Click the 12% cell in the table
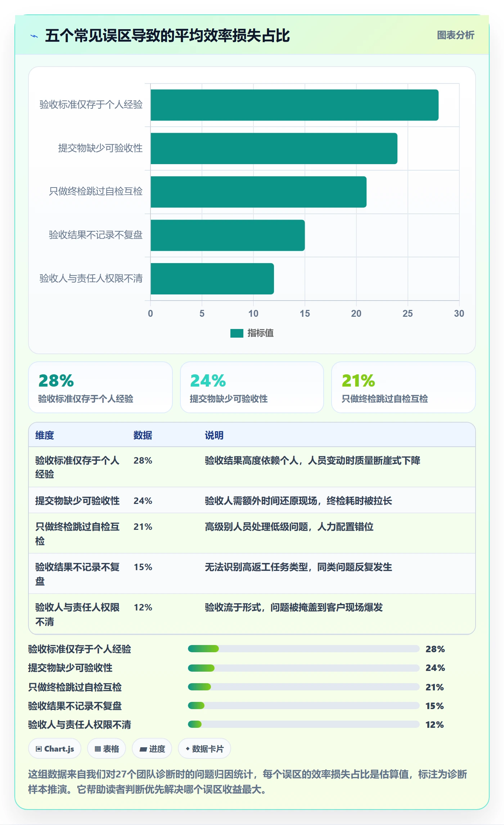 pos(143,608)
